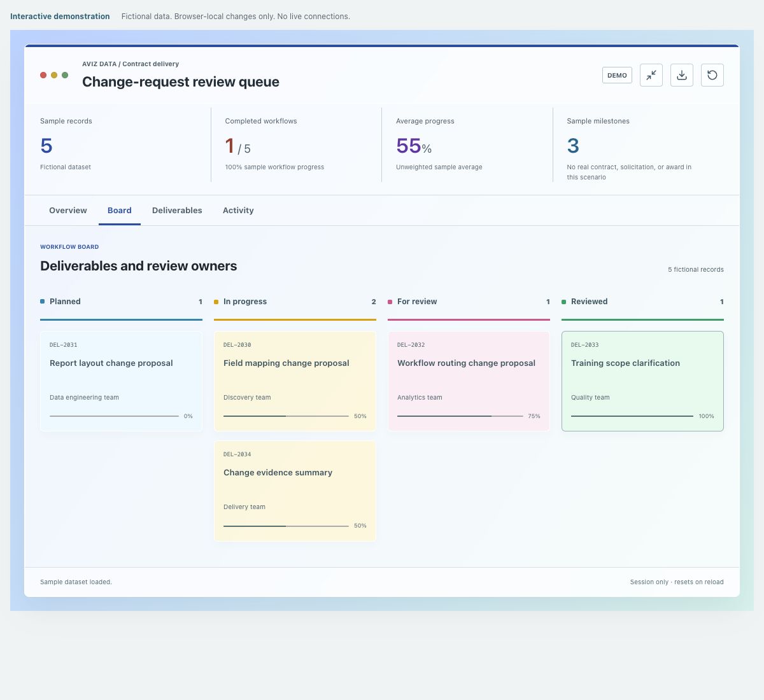764x700 pixels.
Task: Select the Workflow routing change proposal card
Action: (x=469, y=381)
